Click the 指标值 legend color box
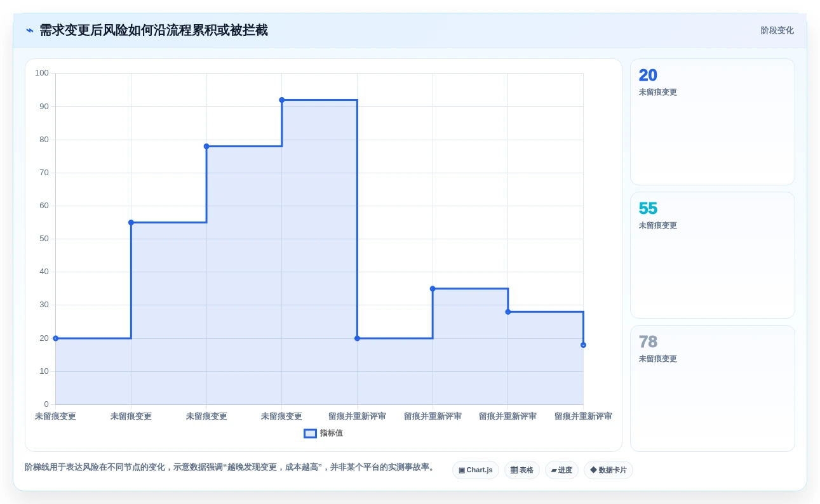Screen dimensions: 820x504 [310, 434]
